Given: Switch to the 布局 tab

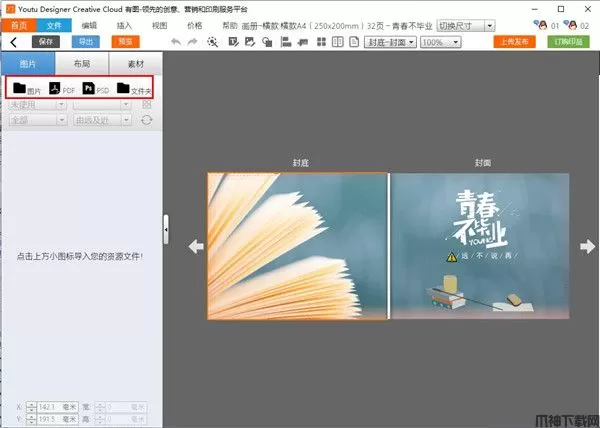Looking at the screenshot, I should point(80,63).
